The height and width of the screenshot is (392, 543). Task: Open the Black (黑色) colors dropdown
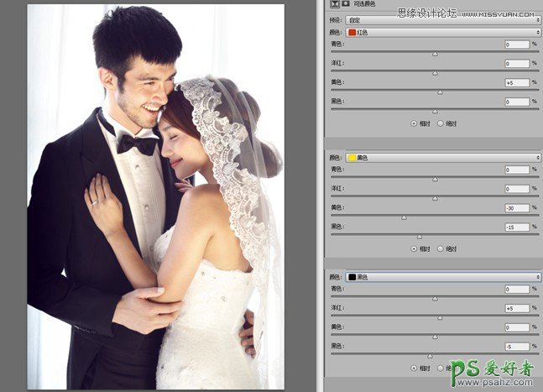(x=442, y=276)
